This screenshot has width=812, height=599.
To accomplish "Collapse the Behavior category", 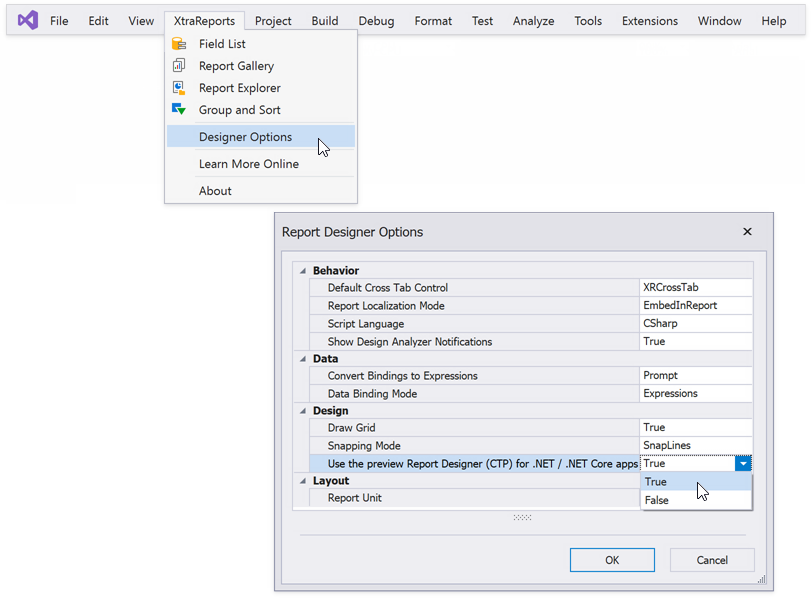I will [x=303, y=270].
